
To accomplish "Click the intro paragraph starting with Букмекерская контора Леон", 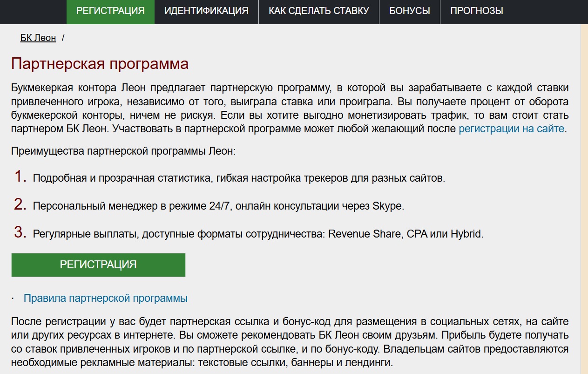I will click(290, 109).
